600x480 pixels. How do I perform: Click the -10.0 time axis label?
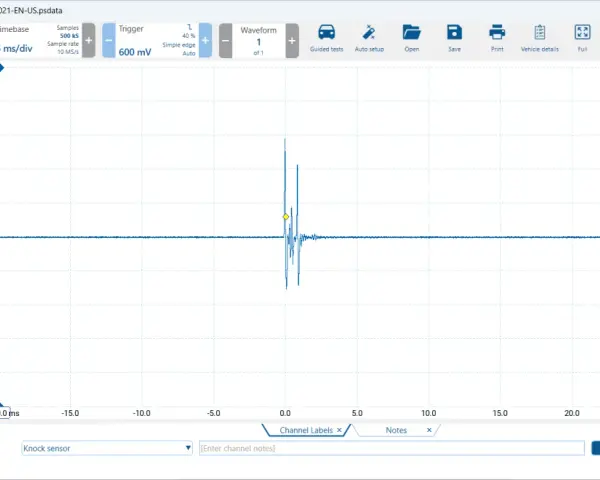(142, 413)
